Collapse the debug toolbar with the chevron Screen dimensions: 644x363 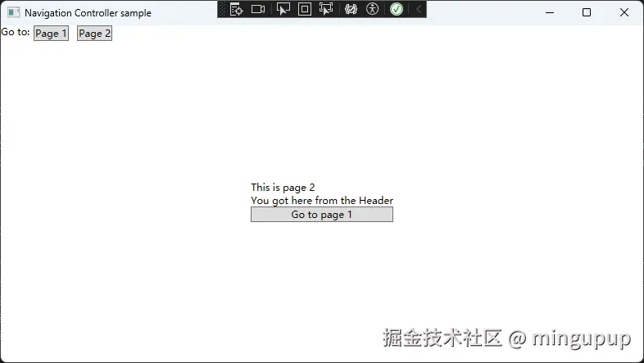pyautogui.click(x=419, y=9)
